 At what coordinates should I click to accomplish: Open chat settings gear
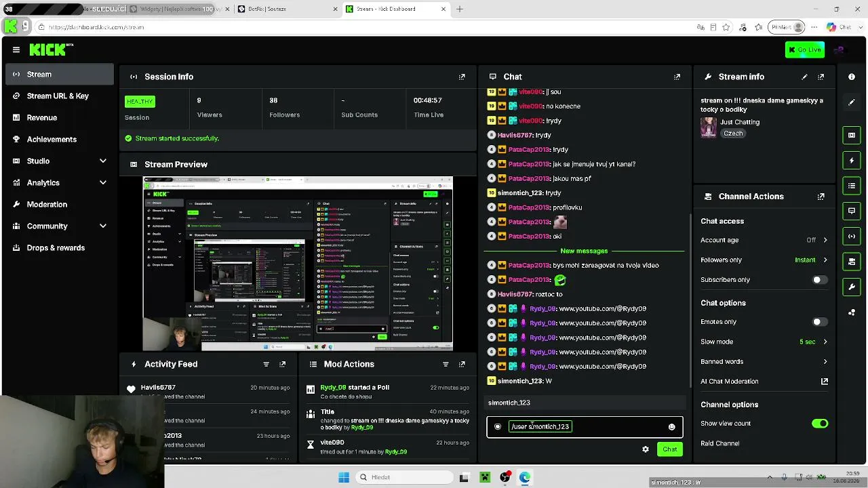coord(646,449)
